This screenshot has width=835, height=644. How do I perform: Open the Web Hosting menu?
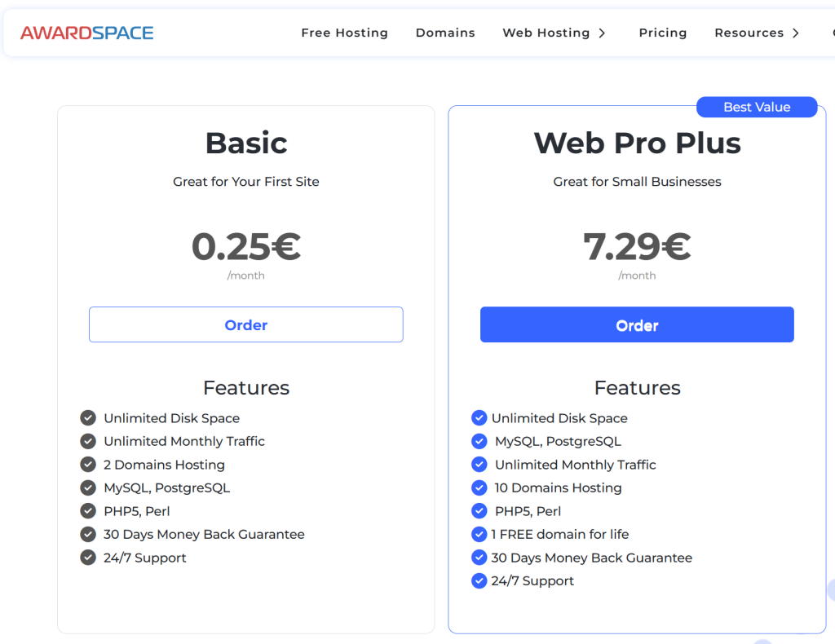click(x=546, y=33)
